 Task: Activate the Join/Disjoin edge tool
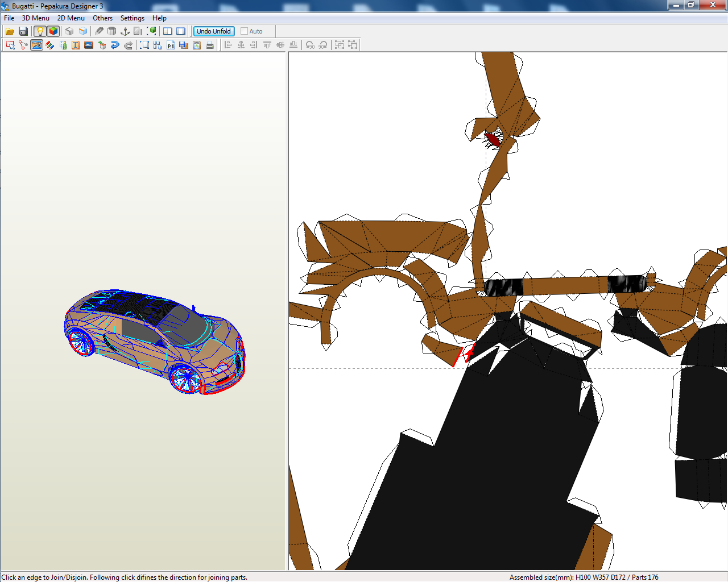[23, 44]
